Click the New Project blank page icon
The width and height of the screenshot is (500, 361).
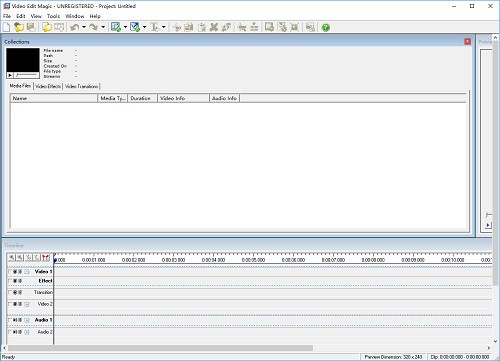coord(6,27)
